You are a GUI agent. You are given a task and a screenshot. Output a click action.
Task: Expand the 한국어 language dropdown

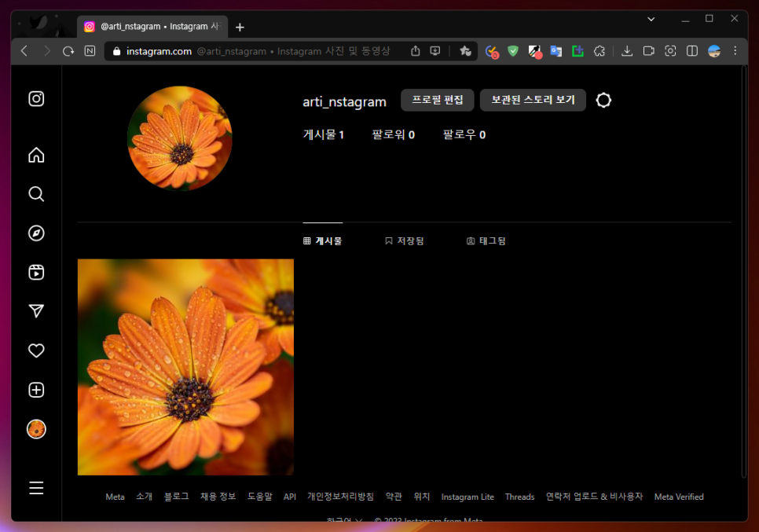coord(344,519)
